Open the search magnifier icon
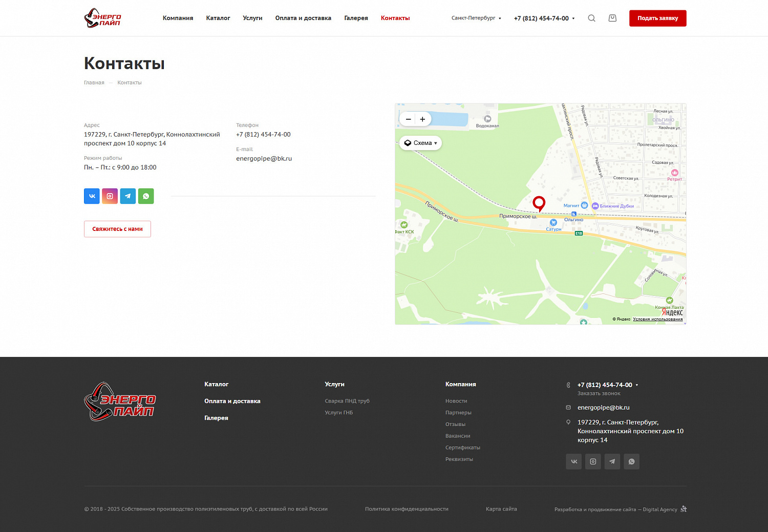Screen dimensions: 768x532 (591, 18)
